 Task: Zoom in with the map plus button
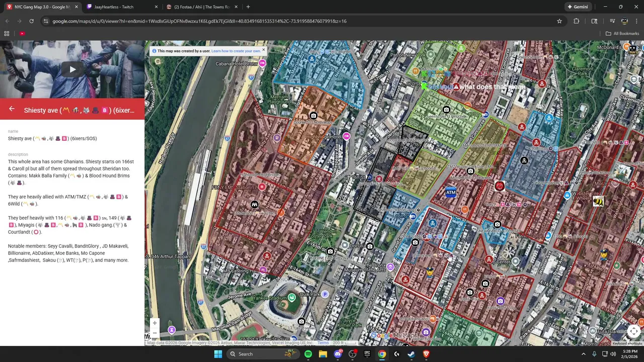click(154, 323)
